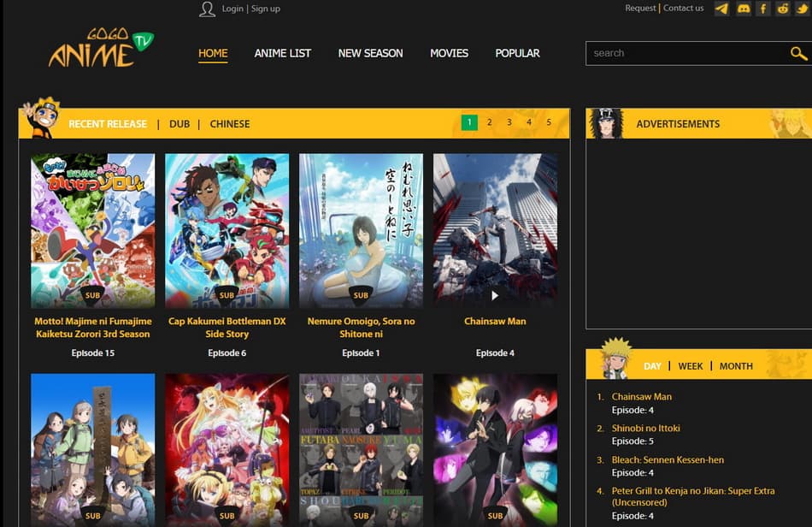Image resolution: width=812 pixels, height=527 pixels.
Task: Show WEEK popular ranking
Action: (x=691, y=366)
